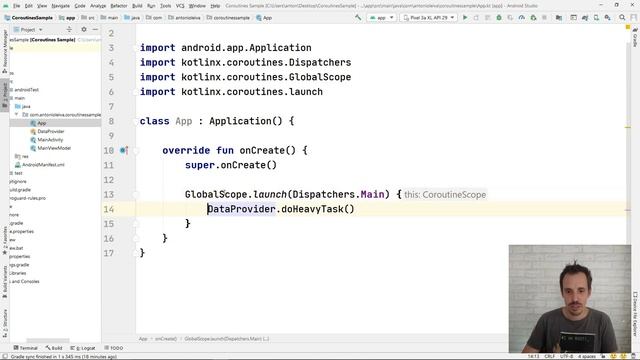Click yellow inspection indicator at editor top right

[x=628, y=27]
